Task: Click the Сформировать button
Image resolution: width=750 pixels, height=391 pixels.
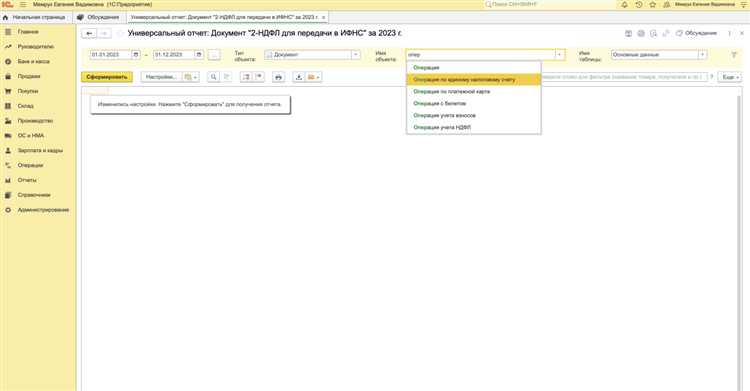Action: [x=107, y=77]
